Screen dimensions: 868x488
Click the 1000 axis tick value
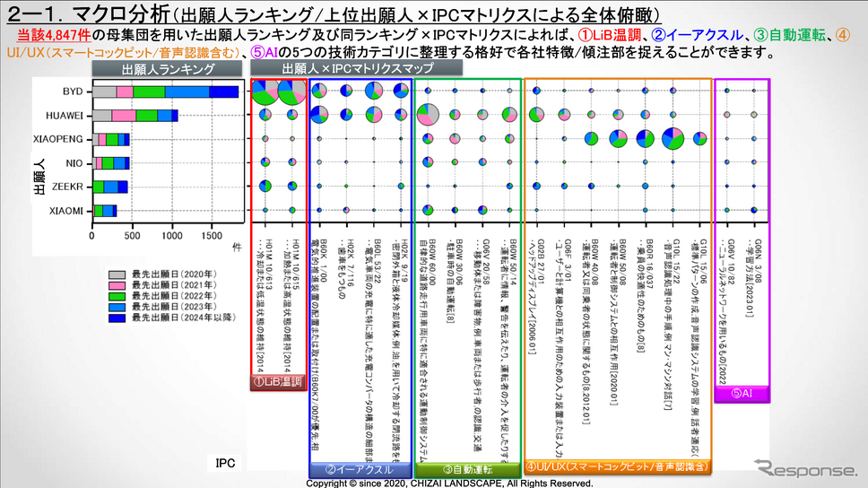pyautogui.click(x=171, y=235)
